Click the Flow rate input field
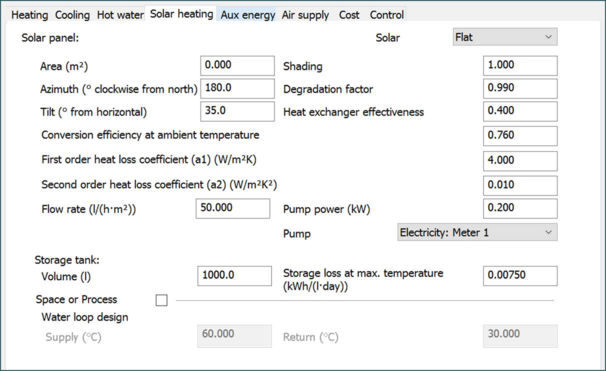606x371 pixels. (x=233, y=209)
